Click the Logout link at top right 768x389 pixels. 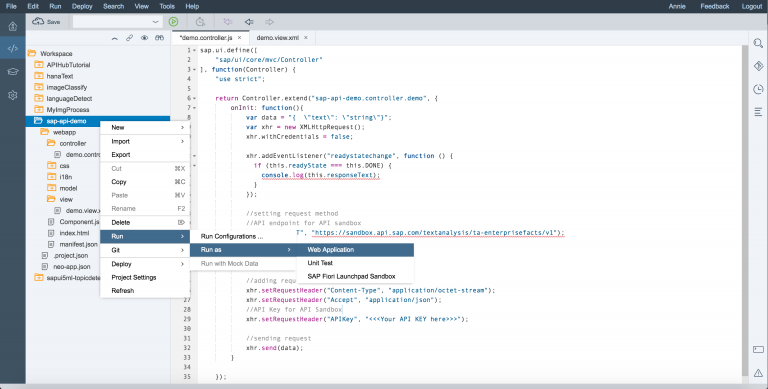tap(752, 6)
